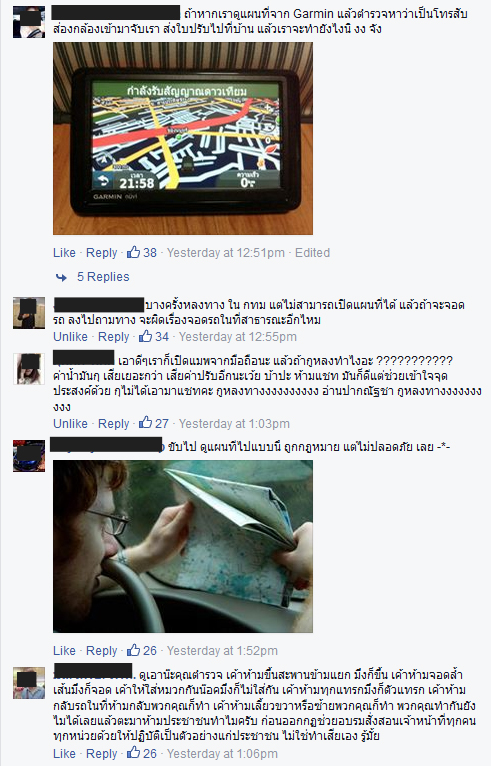Click the thumbs-up icon beside Yesterday at 1:52pm
The height and width of the screenshot is (766, 491).
[x=133, y=650]
